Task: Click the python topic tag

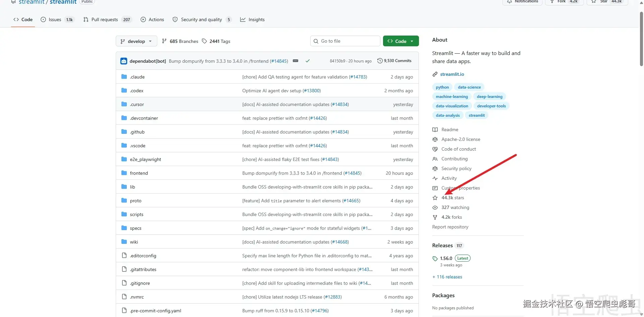Action: pos(442,87)
